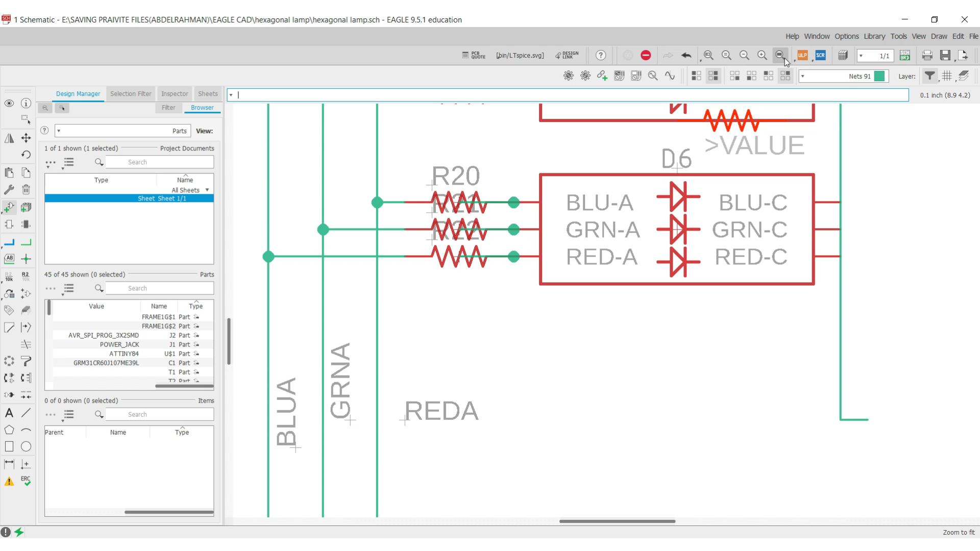The width and height of the screenshot is (980, 551).
Task: Open the Options menu item
Action: (x=847, y=36)
